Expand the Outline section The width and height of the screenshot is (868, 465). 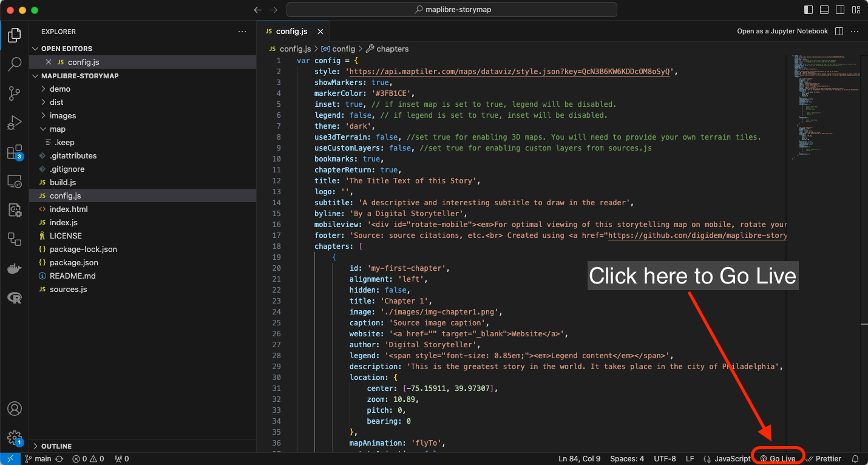pyautogui.click(x=56, y=446)
